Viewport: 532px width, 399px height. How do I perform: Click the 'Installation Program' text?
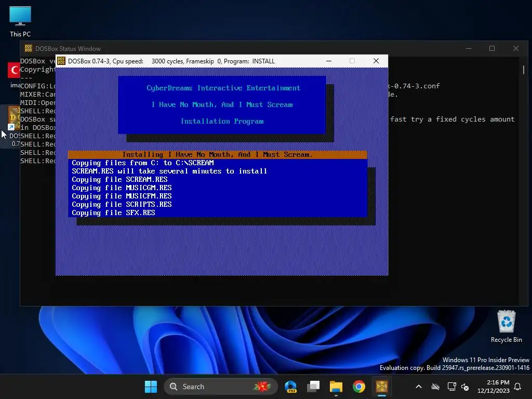(x=222, y=122)
